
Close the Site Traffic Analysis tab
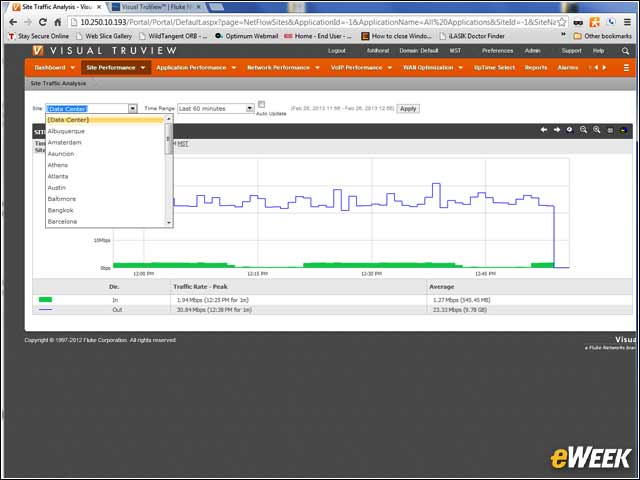click(99, 7)
